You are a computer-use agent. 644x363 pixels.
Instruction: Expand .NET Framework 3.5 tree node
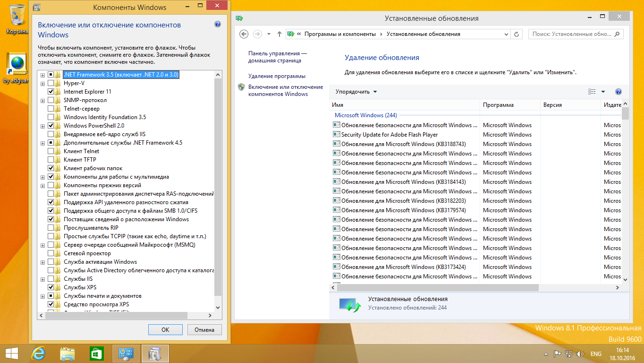click(42, 75)
